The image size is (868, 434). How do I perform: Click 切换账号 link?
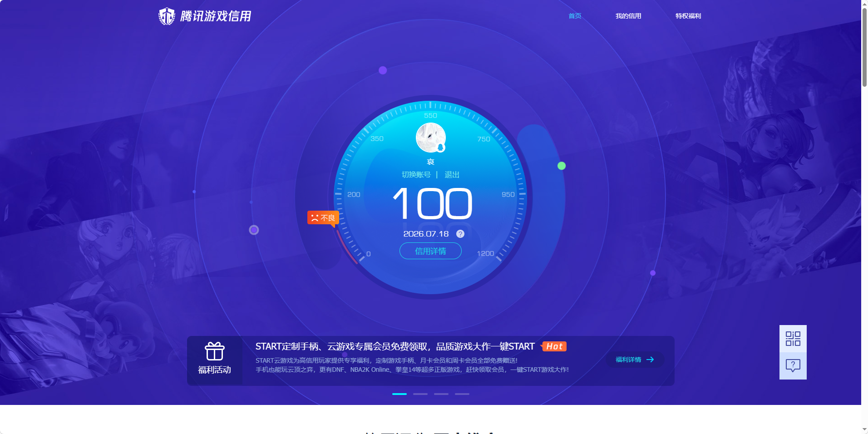(416, 175)
